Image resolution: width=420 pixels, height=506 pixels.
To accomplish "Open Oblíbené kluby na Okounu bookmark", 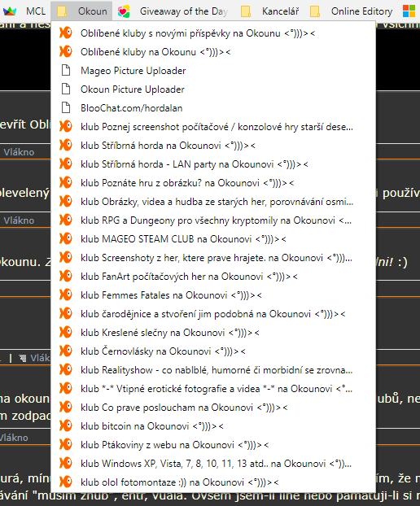I will click(213, 52).
